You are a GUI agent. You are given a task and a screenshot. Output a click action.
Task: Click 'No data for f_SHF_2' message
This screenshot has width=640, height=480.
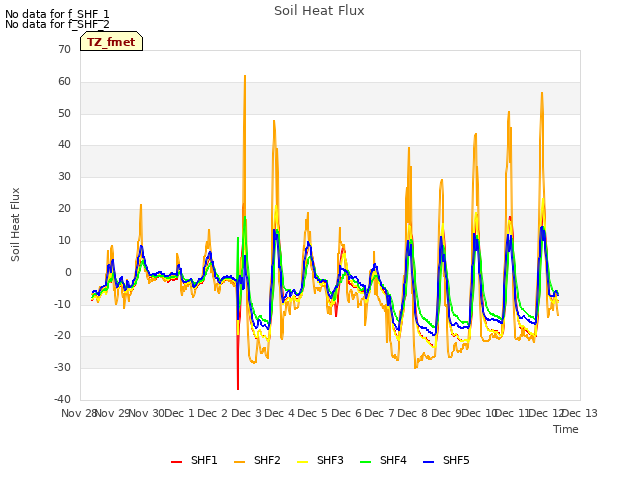pyautogui.click(x=57, y=24)
